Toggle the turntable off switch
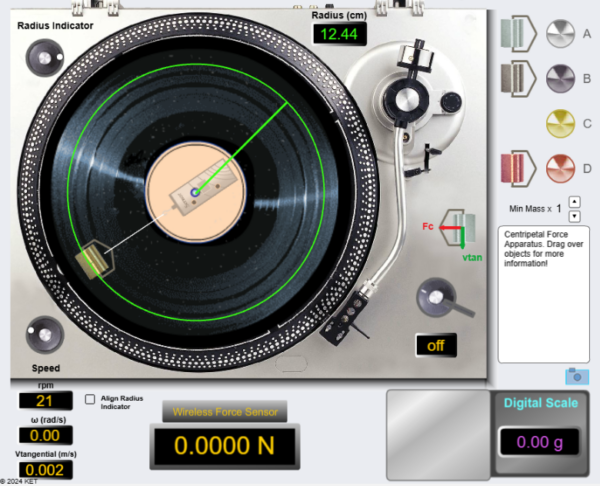The height and width of the screenshot is (486, 600). [435, 345]
